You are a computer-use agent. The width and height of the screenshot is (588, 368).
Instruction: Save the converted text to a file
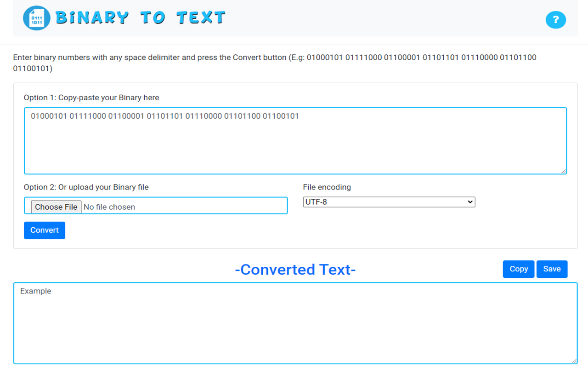[x=552, y=269]
